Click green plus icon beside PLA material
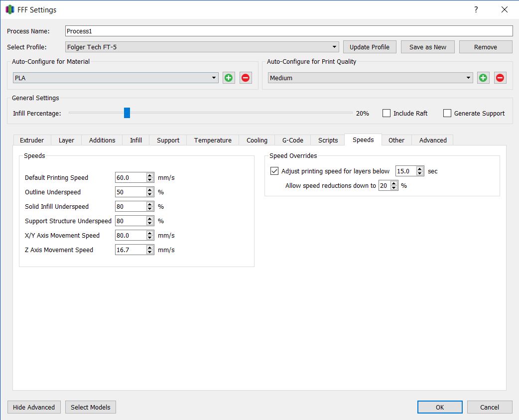Screen dimensions: 519x420 [229, 78]
